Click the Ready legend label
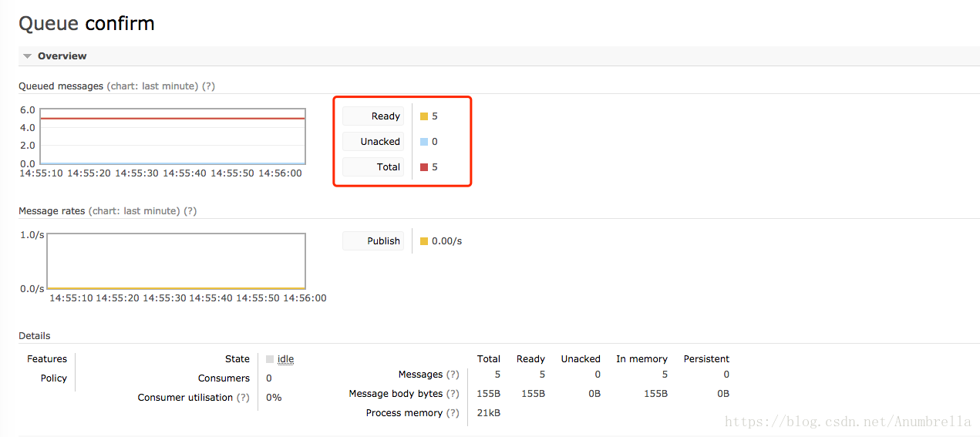980x437 pixels. tap(373, 116)
